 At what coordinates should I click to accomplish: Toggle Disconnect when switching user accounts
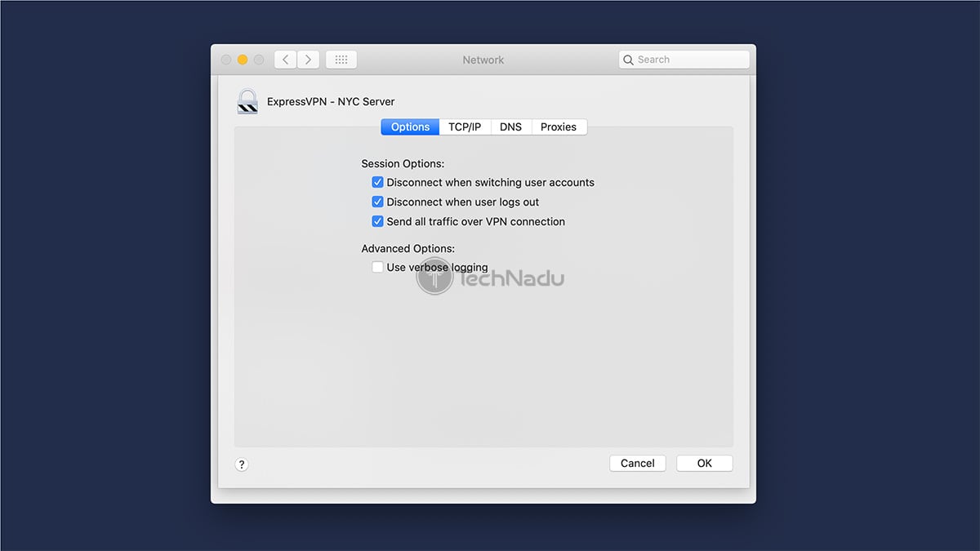377,182
